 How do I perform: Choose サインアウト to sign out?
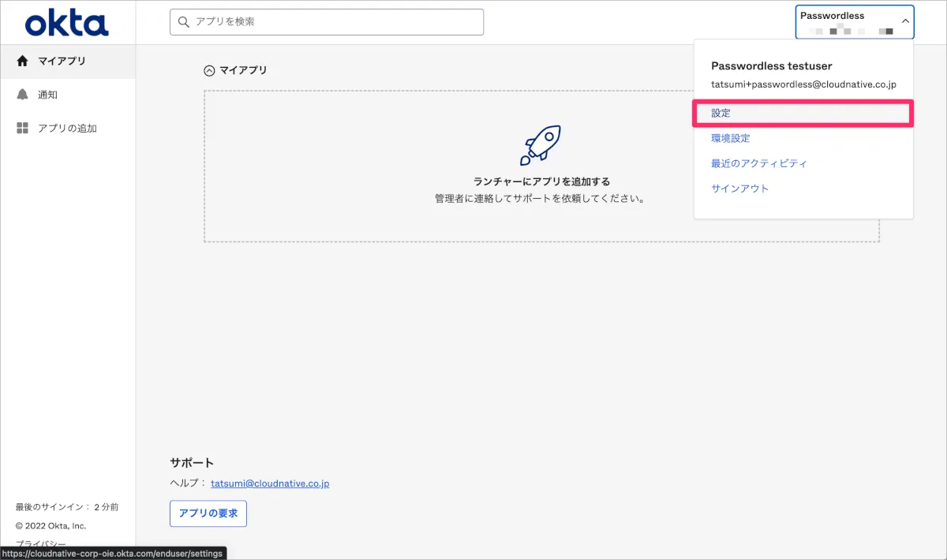tap(739, 189)
